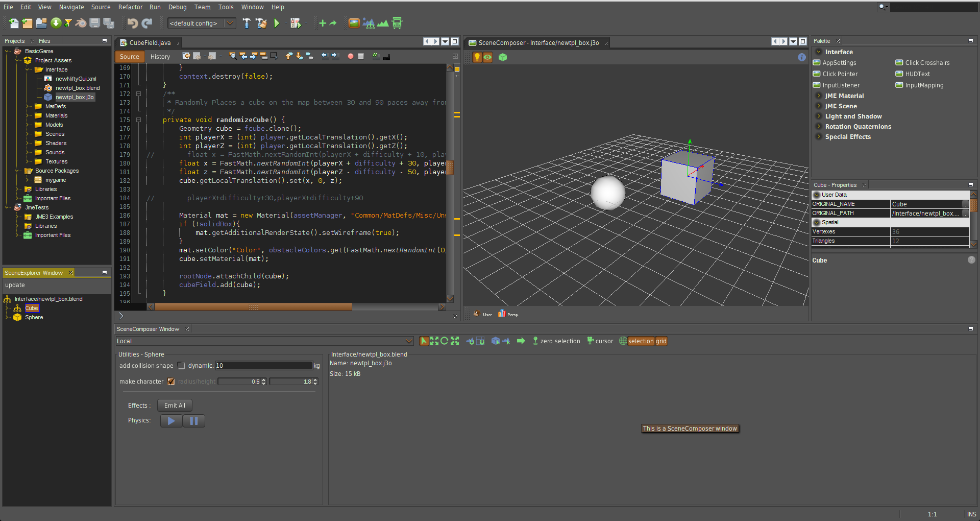
Task: Select the scale tool icon
Action: (x=455, y=341)
